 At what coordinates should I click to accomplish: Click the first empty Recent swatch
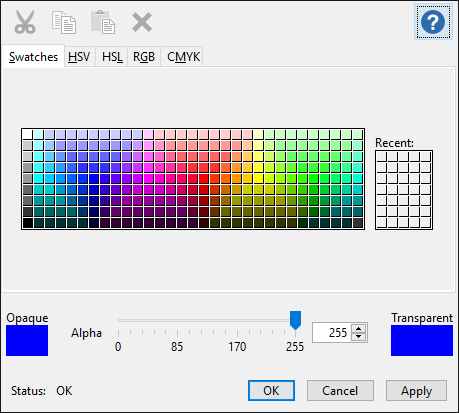click(x=382, y=157)
